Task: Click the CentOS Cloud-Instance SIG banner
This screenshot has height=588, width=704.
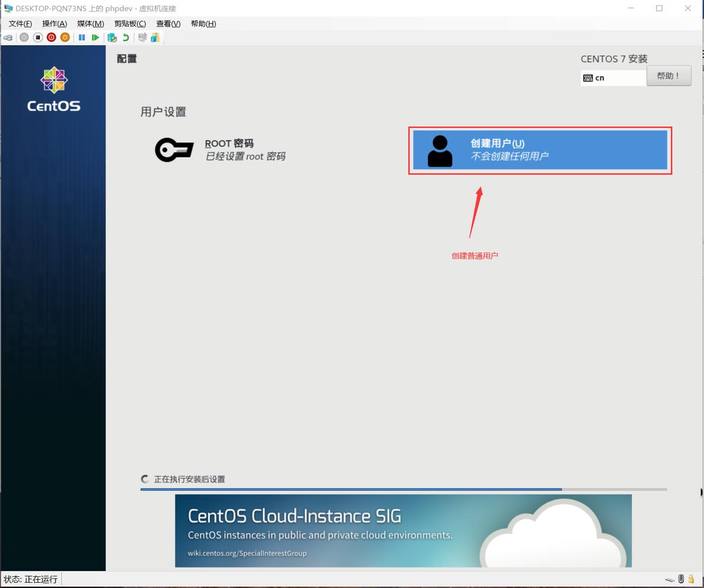Action: (404, 531)
